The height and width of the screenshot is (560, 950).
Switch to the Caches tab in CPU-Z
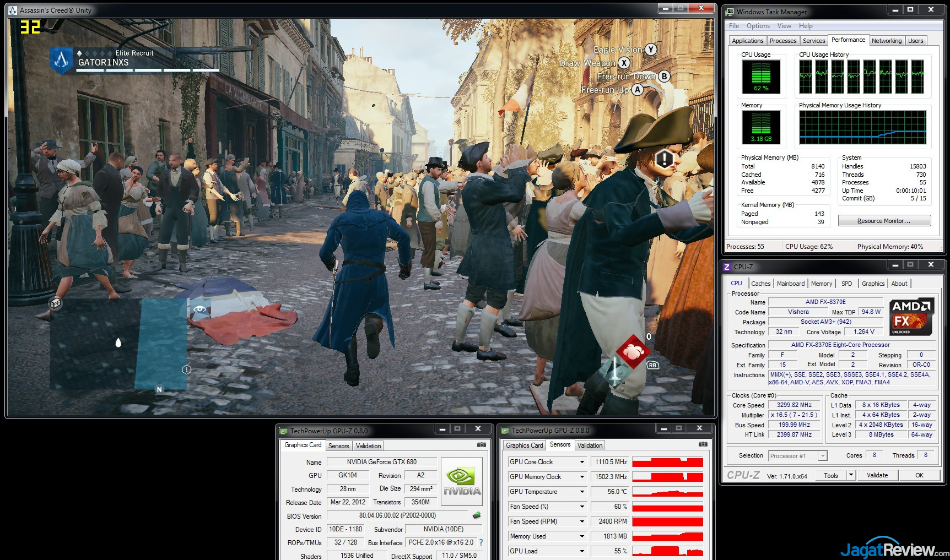760,284
